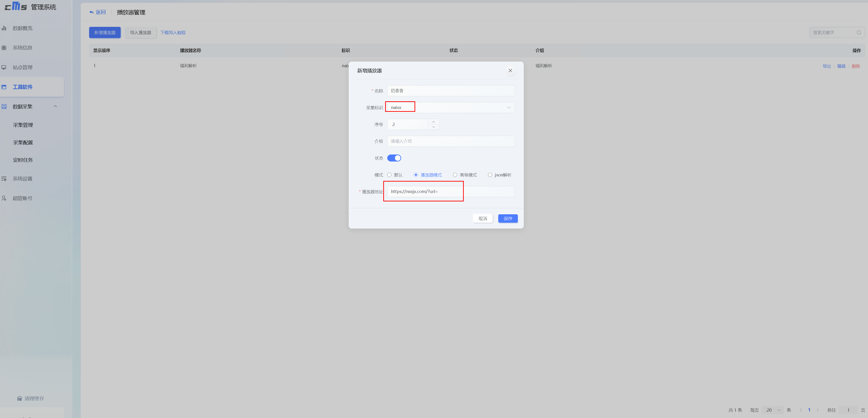Screen dimensions: 868x418
Task: Click the 下载导入教程 link
Action: [173, 33]
